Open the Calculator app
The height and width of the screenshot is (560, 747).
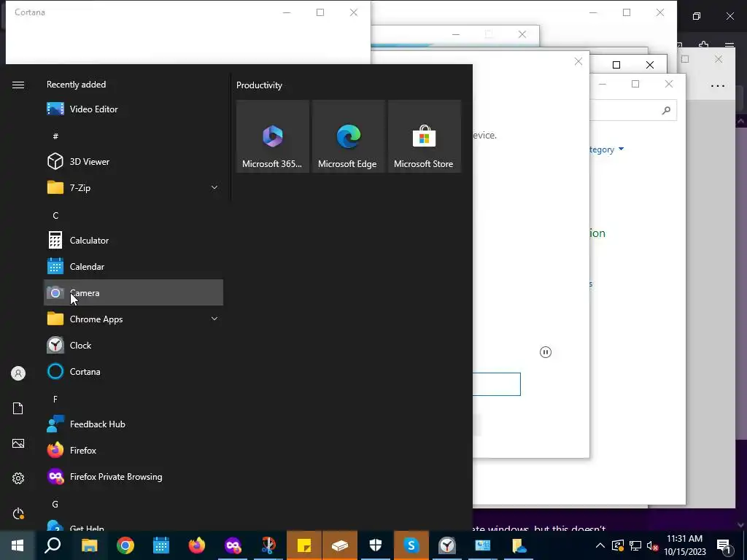pos(133,241)
